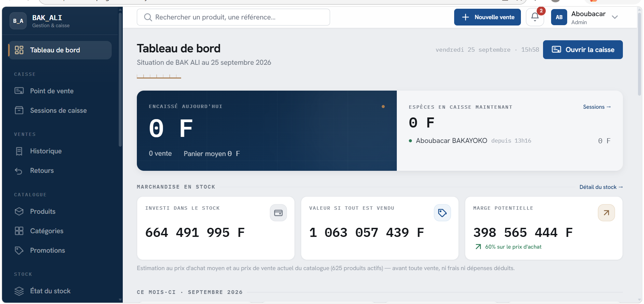
Task: Click the 1 063 057 439 F value
Action: (x=367, y=232)
